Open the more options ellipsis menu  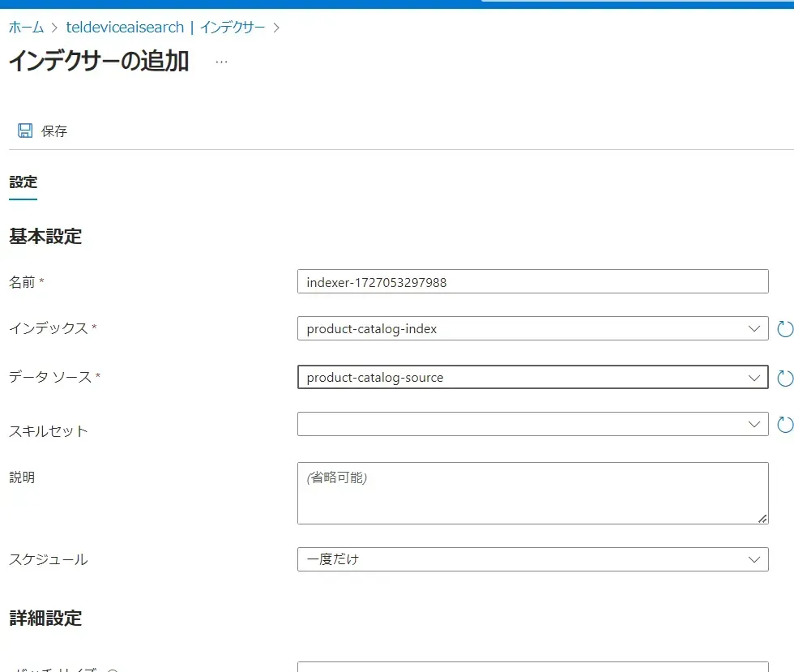click(221, 62)
